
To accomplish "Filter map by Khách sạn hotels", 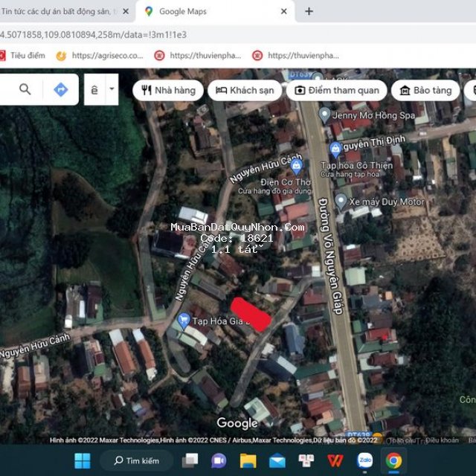I will [x=245, y=90].
